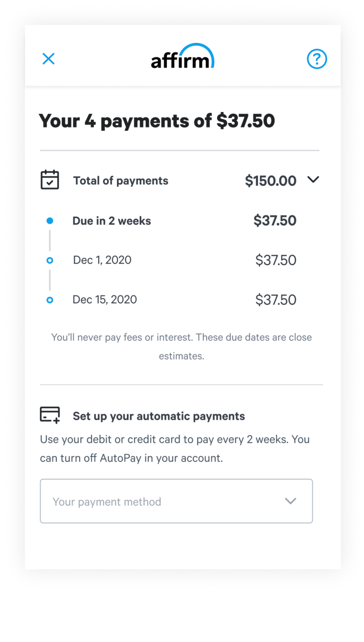The height and width of the screenshot is (642, 364).
Task: Select the timeline dot for Dec 1, 2020
Action: [50, 260]
